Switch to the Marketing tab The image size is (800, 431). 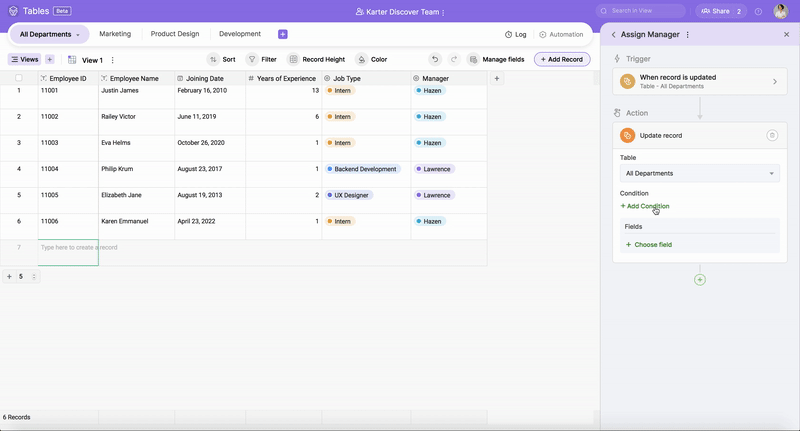pos(115,34)
